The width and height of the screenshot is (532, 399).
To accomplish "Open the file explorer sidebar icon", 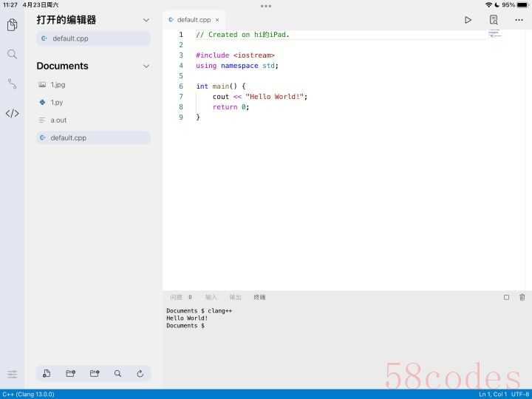I will point(13,24).
